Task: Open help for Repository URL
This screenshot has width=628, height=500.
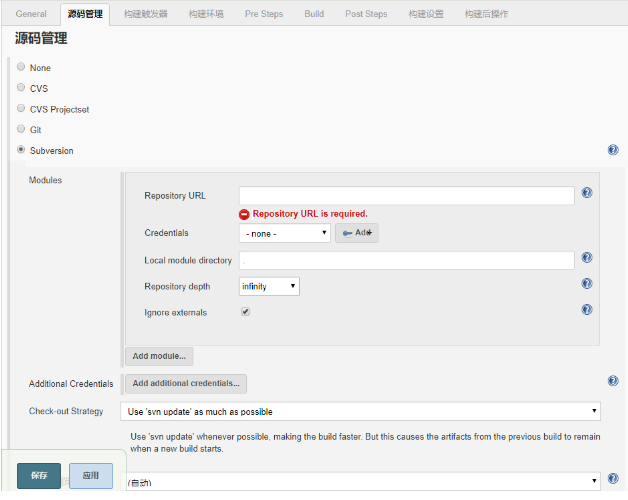Action: point(587,193)
